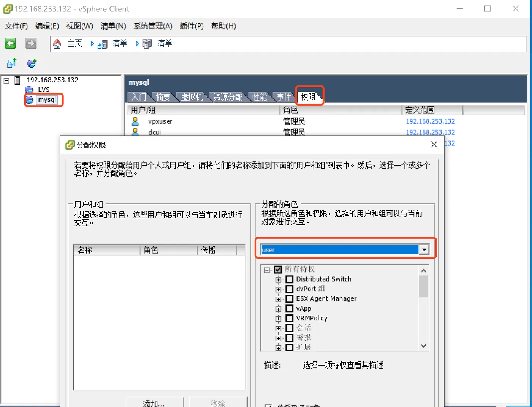The image size is (532, 407).
Task: Click the new resource pool toolbar icon
Action: click(32, 63)
